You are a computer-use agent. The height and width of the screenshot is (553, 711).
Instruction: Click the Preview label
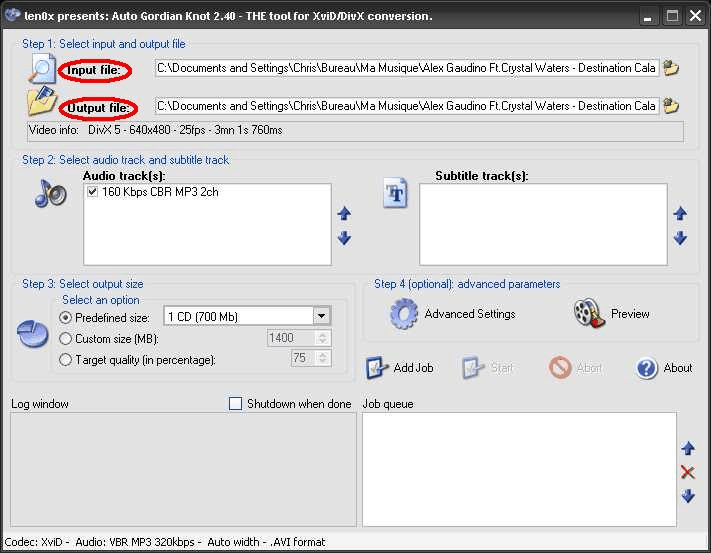coord(630,313)
